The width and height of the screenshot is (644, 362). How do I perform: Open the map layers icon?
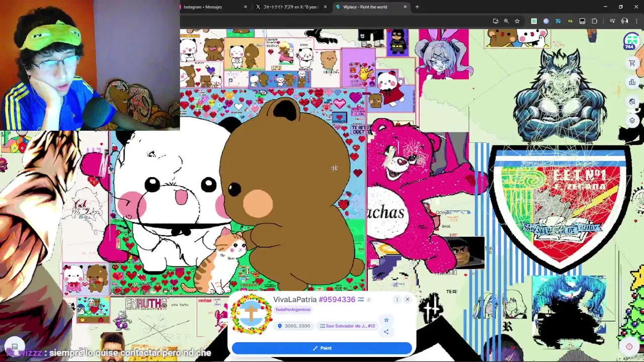632,120
